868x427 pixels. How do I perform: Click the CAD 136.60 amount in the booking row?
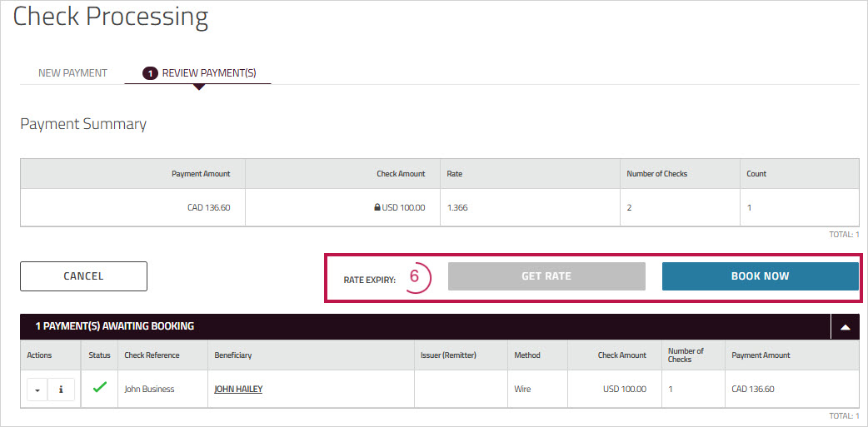(x=753, y=389)
